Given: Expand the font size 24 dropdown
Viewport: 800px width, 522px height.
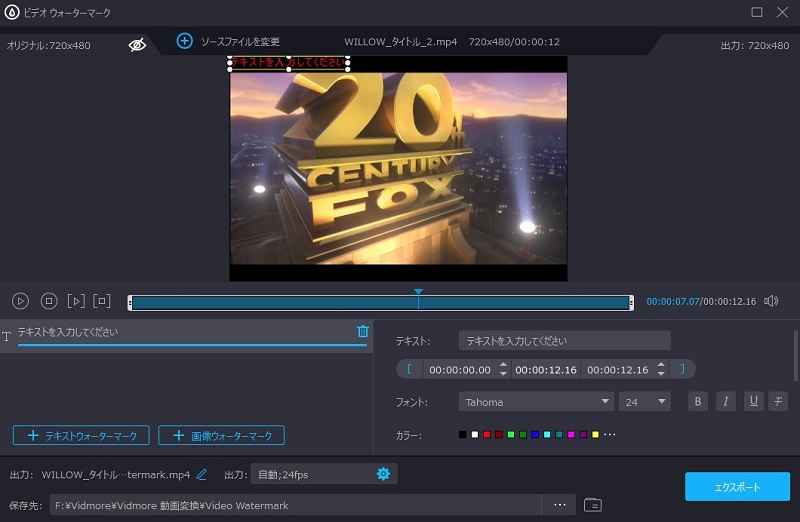Looking at the screenshot, I should click(645, 402).
